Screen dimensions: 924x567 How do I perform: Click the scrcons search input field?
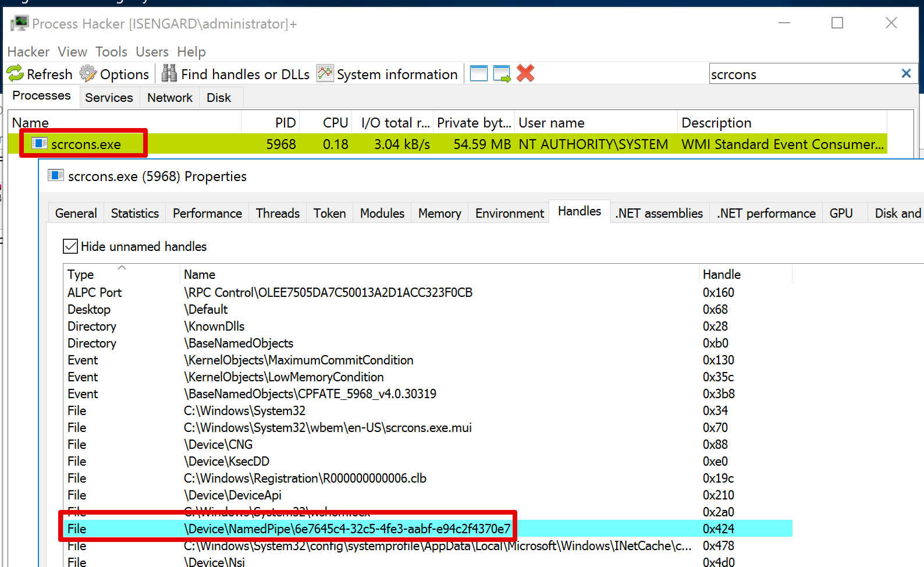[803, 74]
